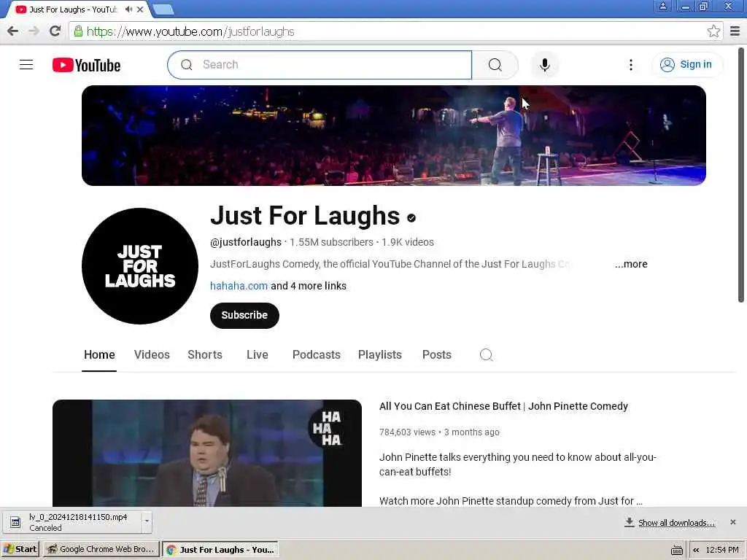The image size is (747, 560).
Task: Select Just For Laughs taskbar window button
Action: click(x=220, y=549)
